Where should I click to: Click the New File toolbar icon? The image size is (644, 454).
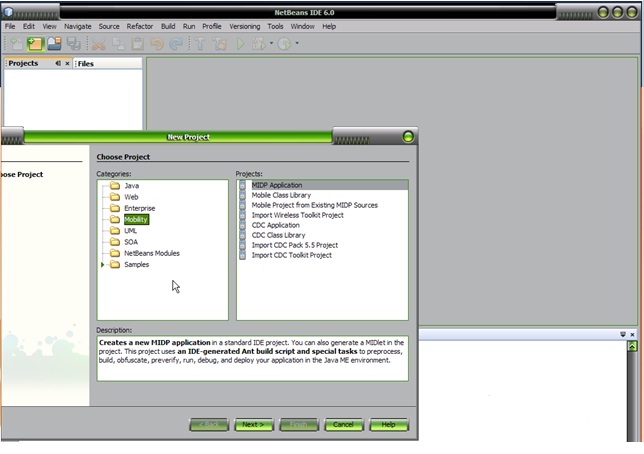point(16,44)
